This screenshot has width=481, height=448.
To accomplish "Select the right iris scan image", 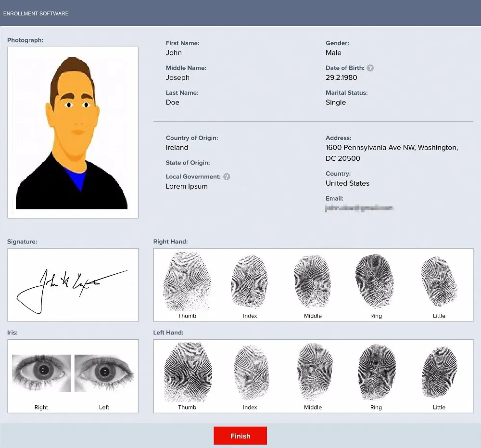I will click(x=41, y=373).
